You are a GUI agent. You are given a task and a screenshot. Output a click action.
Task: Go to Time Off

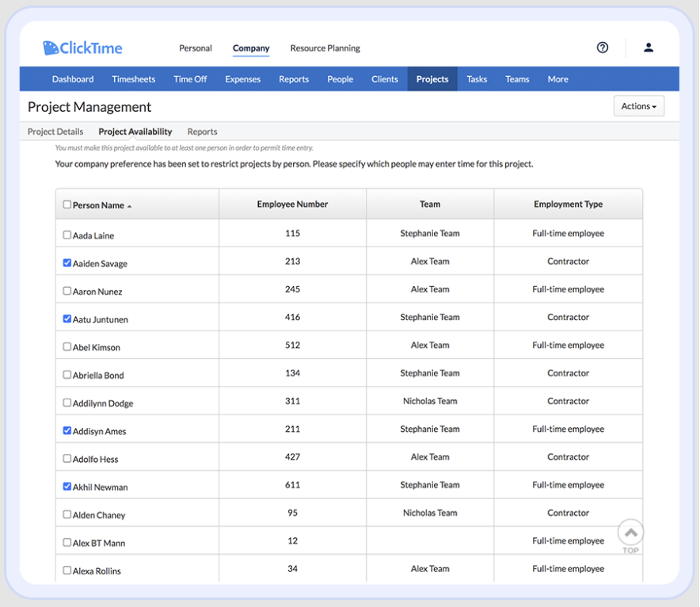[190, 79]
